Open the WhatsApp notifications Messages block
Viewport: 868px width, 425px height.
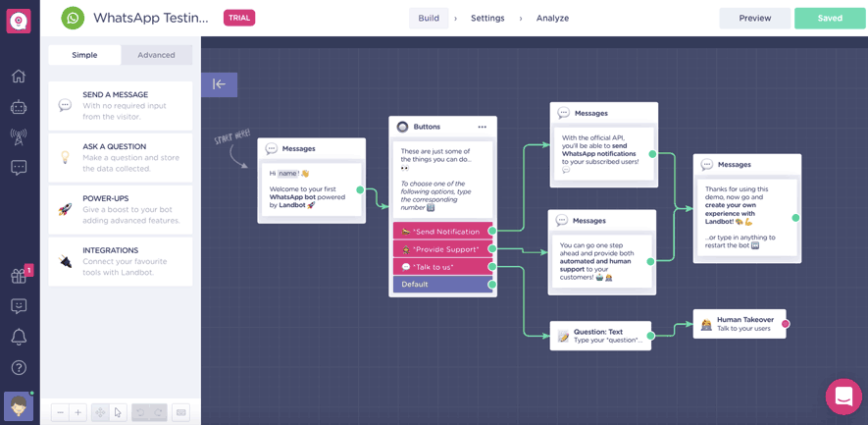[x=604, y=144]
